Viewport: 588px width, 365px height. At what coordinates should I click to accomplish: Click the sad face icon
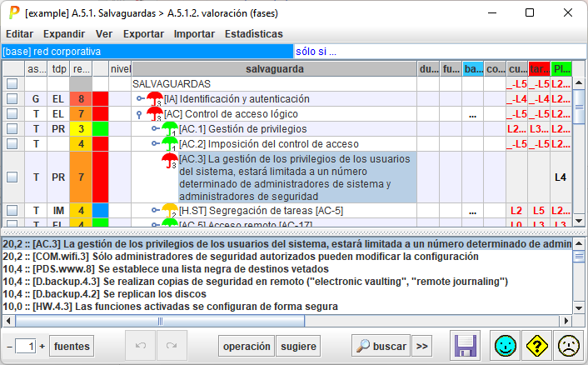tap(569, 346)
